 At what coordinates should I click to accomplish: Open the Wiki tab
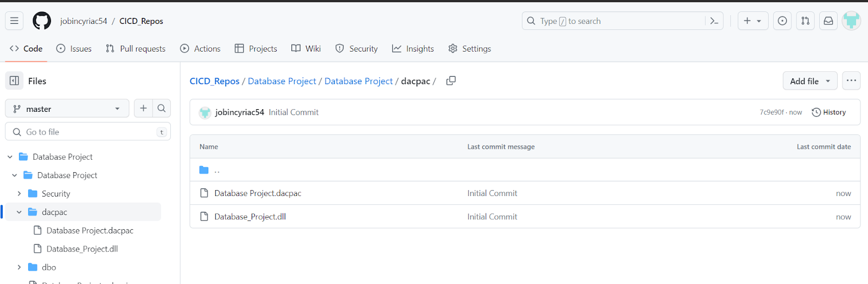tap(306, 48)
